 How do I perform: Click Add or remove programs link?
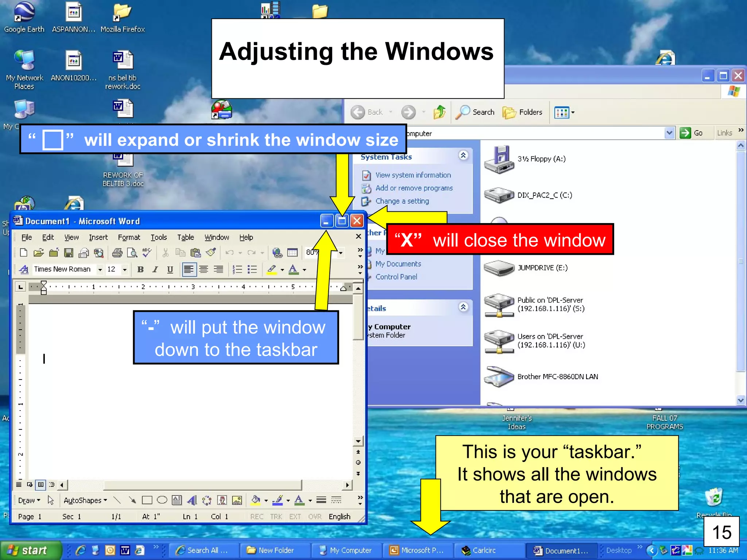point(414,188)
